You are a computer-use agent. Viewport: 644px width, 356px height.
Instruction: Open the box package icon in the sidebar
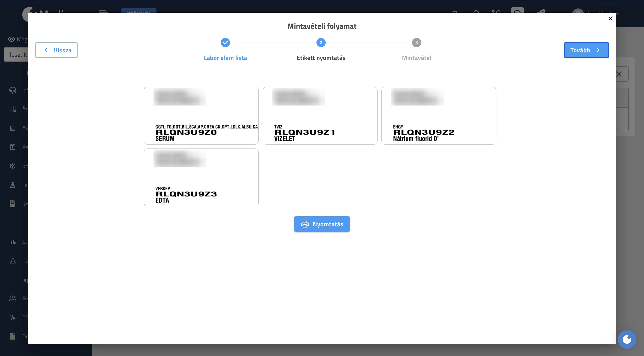coord(13,166)
